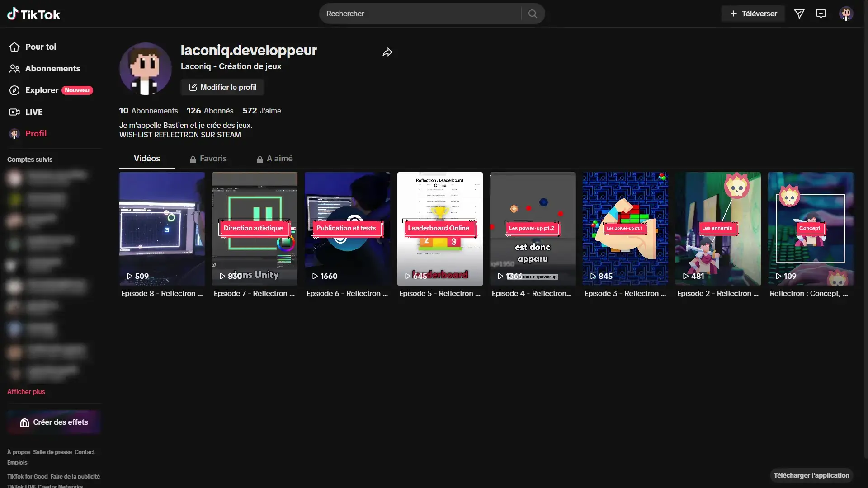The image size is (868, 488).
Task: Open Publication et tests video thumbnail
Action: pyautogui.click(x=347, y=229)
